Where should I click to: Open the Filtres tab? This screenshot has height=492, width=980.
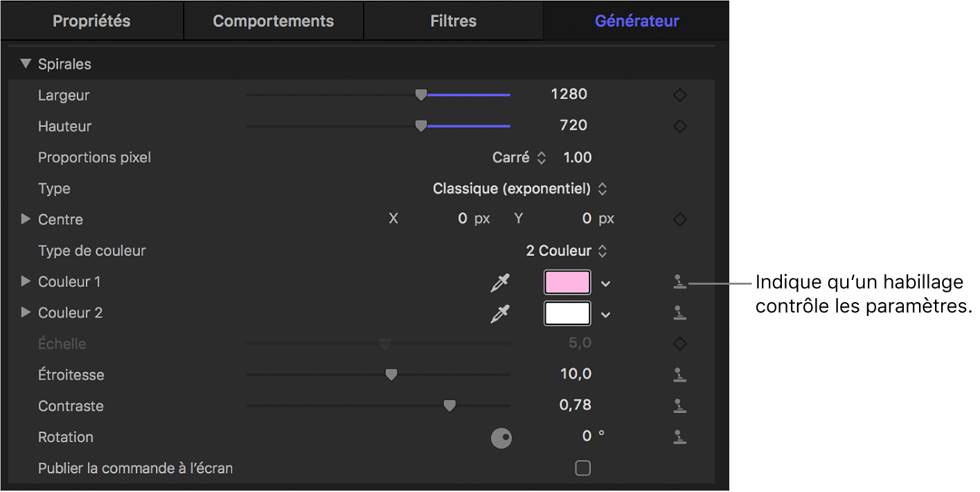453,21
